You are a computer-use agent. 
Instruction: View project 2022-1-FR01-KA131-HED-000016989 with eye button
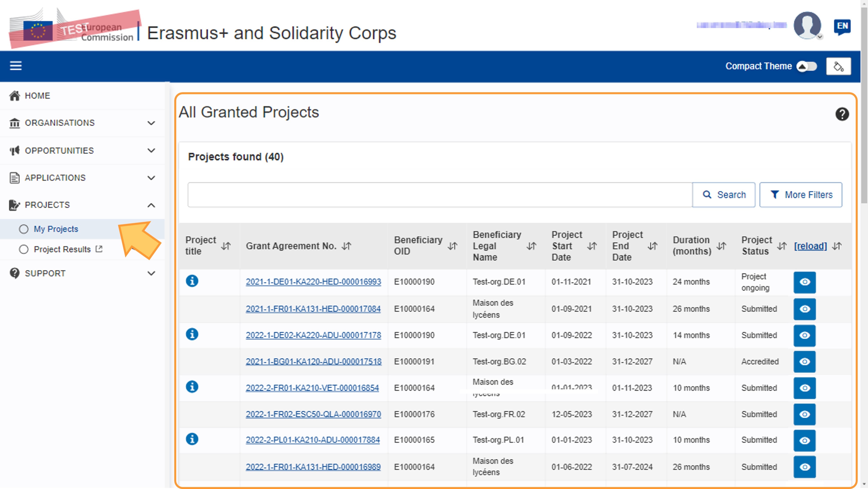[805, 467]
